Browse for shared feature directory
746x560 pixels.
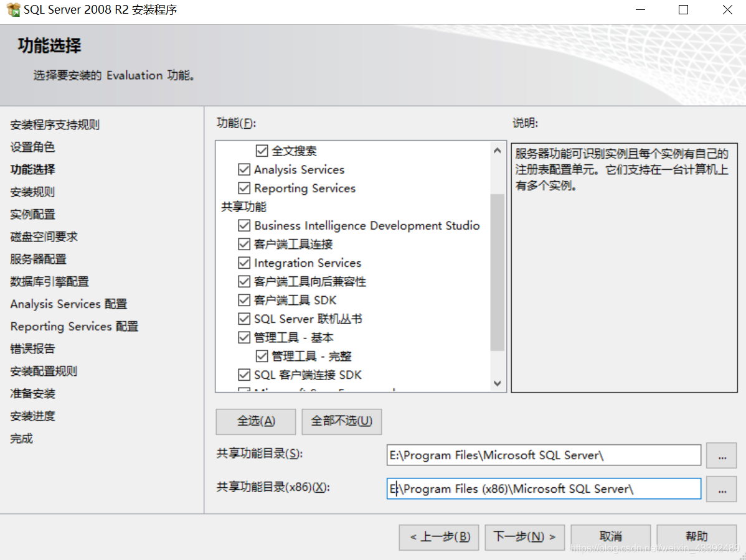(722, 455)
